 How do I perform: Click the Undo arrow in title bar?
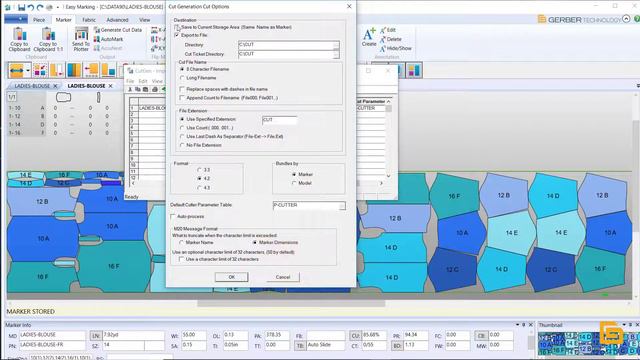click(x=31, y=7)
